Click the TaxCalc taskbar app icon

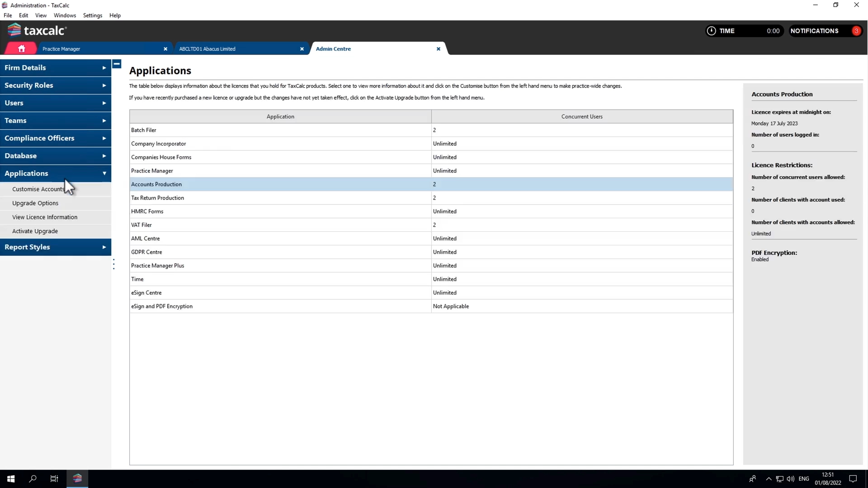click(x=77, y=479)
